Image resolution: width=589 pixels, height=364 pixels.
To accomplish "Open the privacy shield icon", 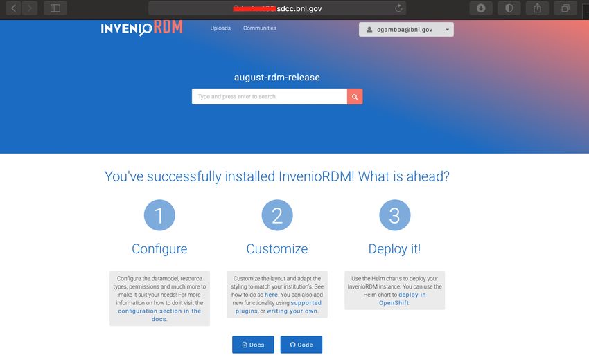I will 509,8.
